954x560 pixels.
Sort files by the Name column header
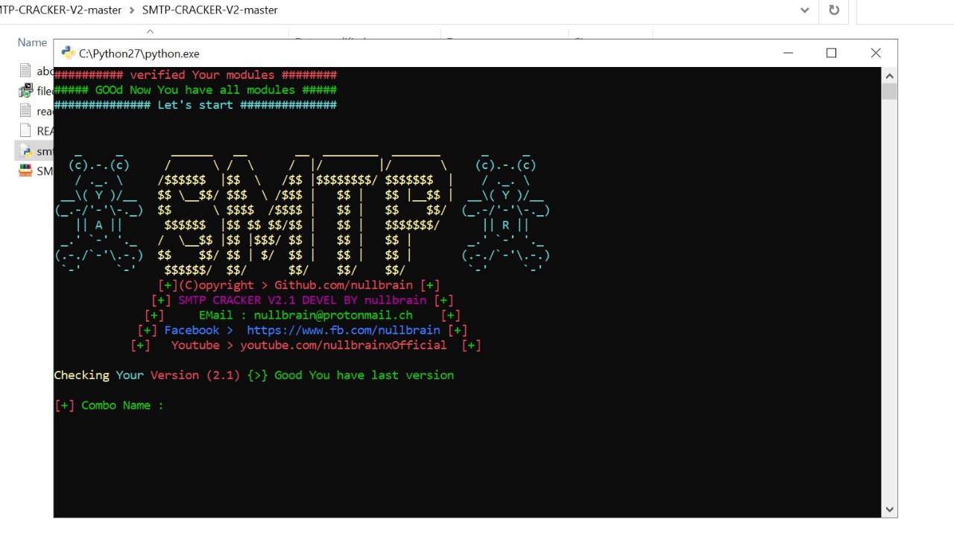click(x=33, y=43)
